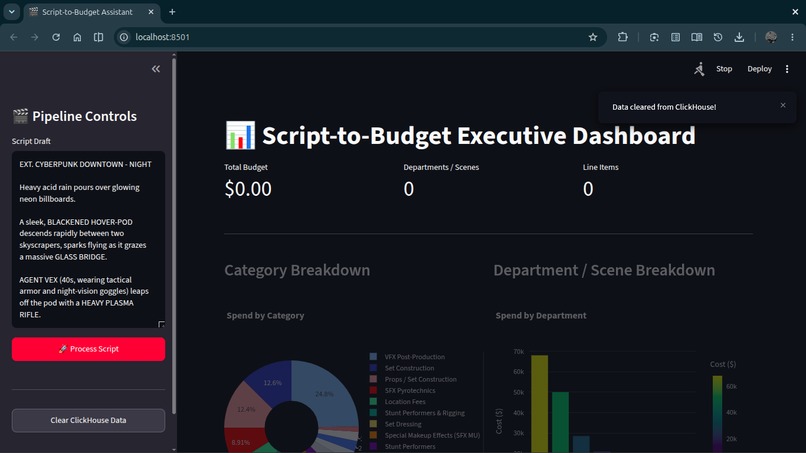Close the Script-to-Budget Assistant tab
806x453 pixels.
151,12
